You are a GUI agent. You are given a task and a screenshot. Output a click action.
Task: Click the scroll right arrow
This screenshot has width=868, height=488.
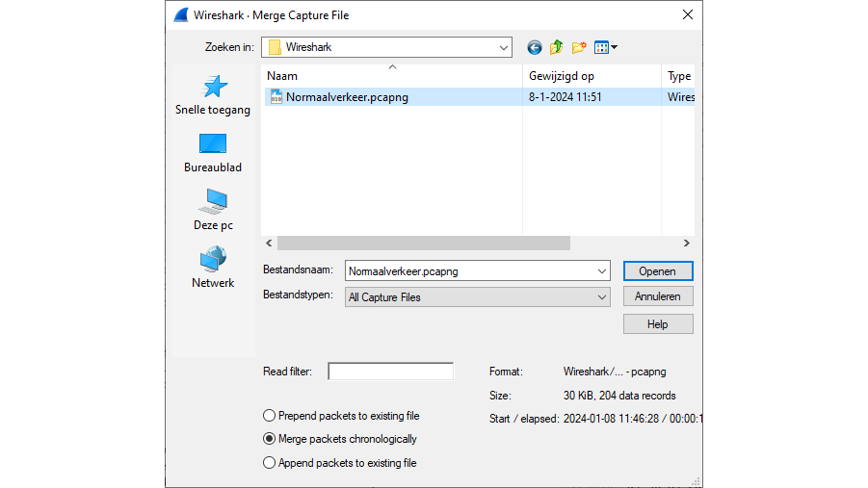687,243
